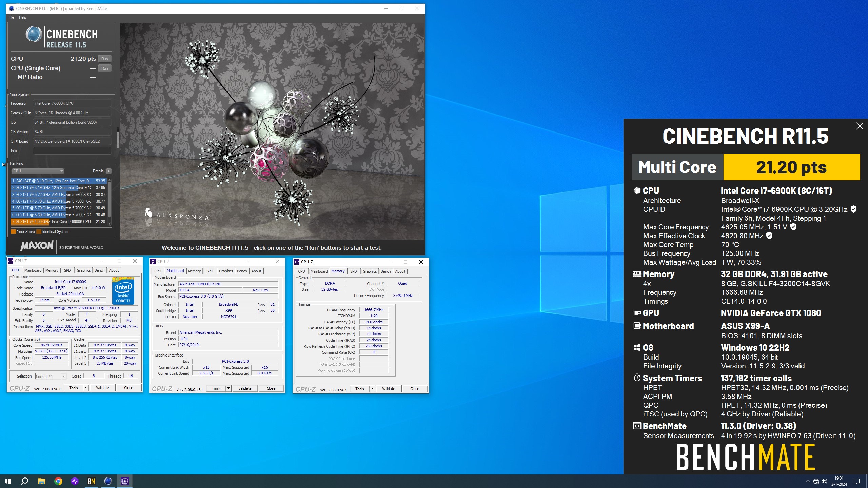
Task: Click the DRAM Frequency value 1666.7 MHz
Action: (x=374, y=310)
